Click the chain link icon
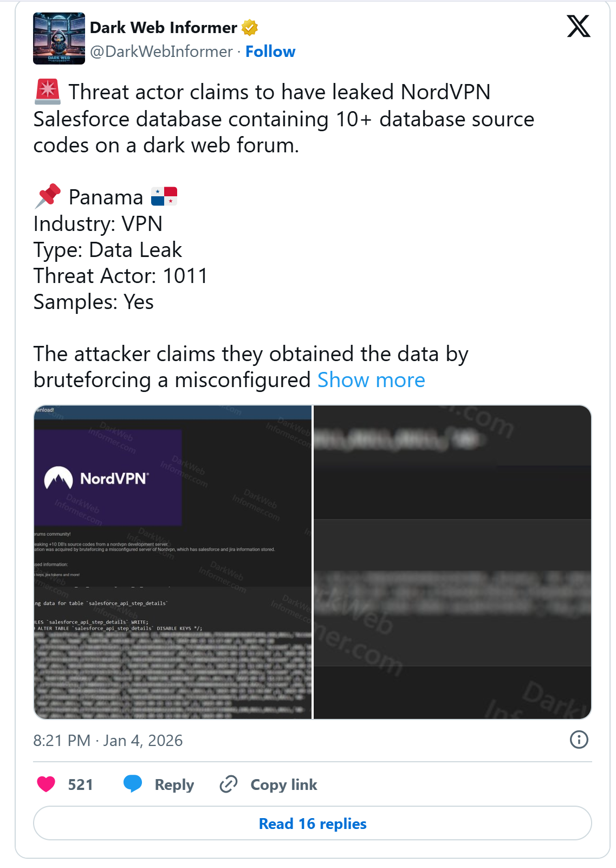 pos(228,784)
